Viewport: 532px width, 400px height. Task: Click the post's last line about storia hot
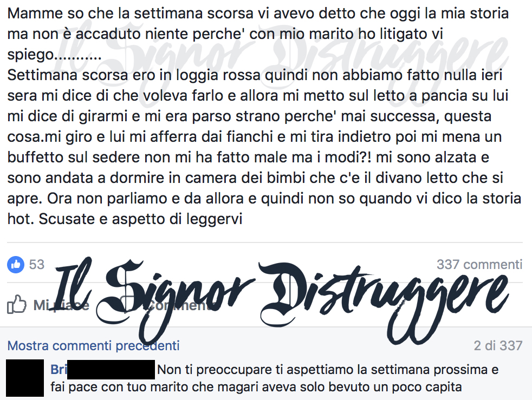(125, 219)
